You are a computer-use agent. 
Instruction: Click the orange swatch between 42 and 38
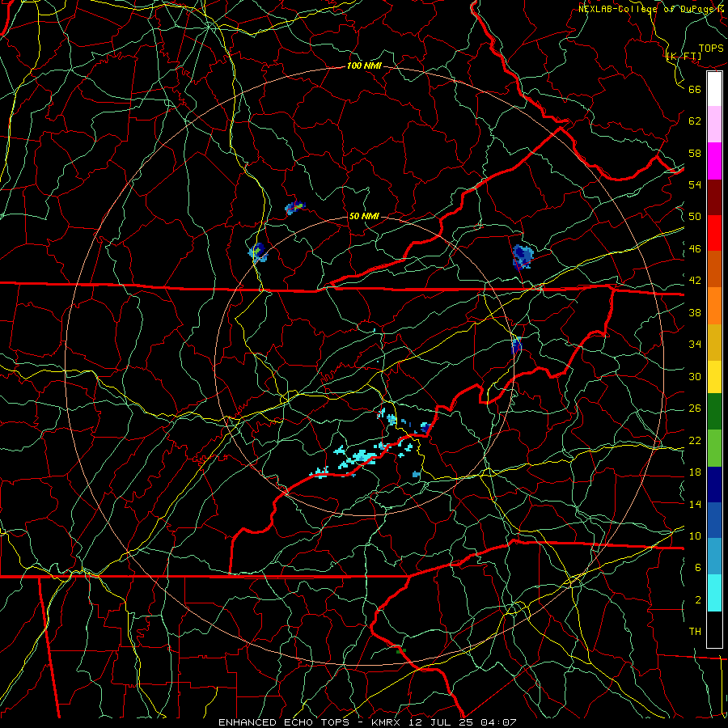[714, 306]
